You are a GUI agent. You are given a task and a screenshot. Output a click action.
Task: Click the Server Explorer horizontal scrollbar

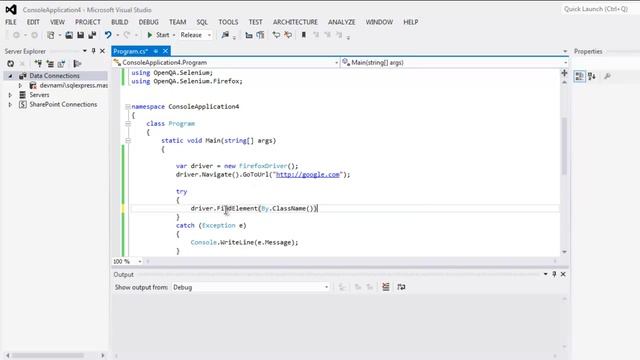[47, 355]
